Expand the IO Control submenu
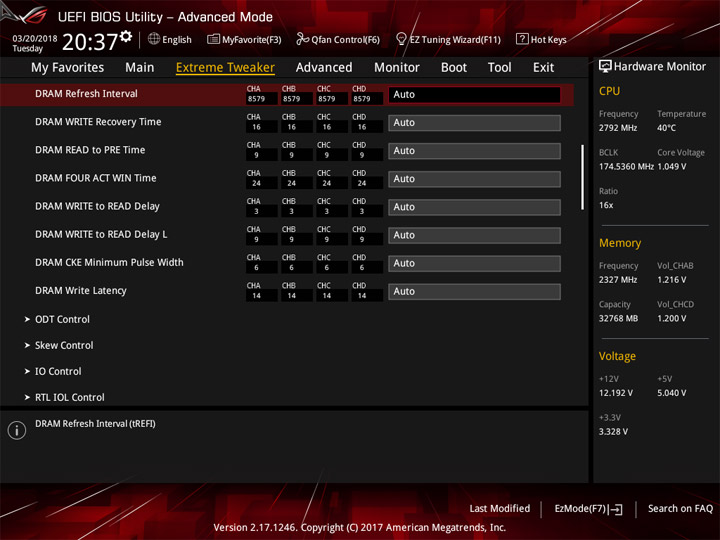 tap(58, 371)
